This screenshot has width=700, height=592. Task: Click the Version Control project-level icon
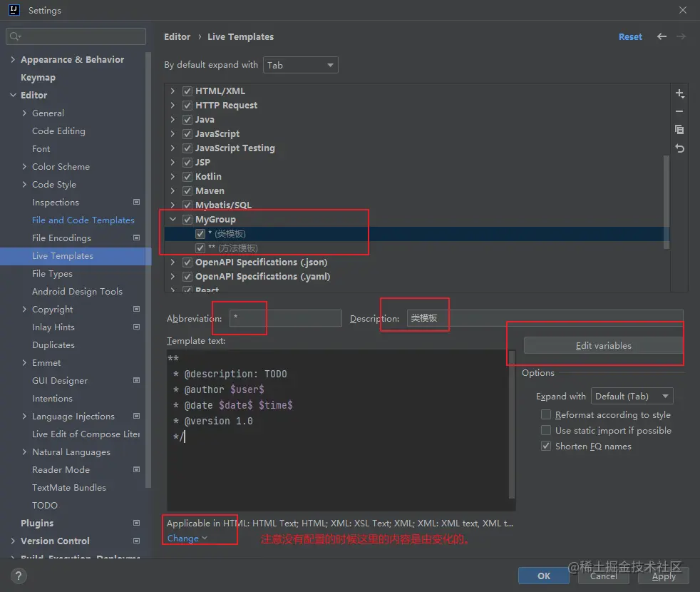coord(137,541)
